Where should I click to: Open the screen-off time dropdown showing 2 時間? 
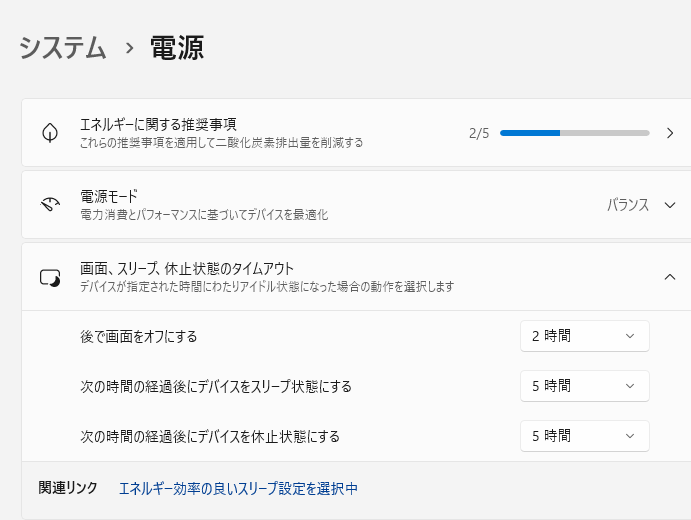585,336
